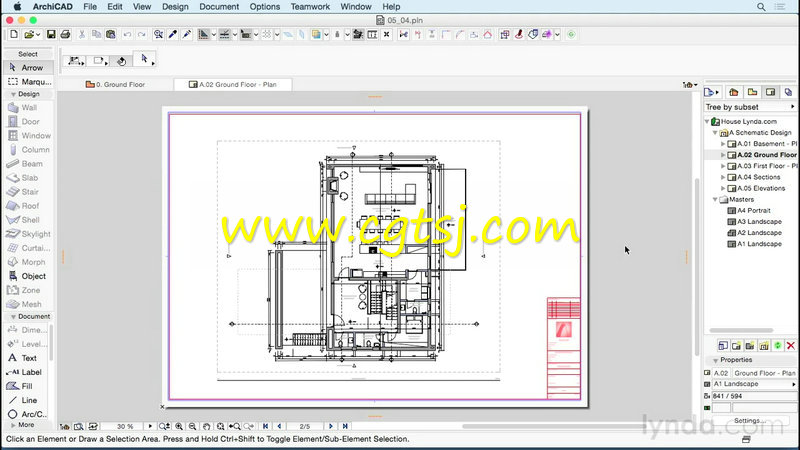Select the Arc/Circle tool
The image size is (800, 450).
(x=27, y=414)
